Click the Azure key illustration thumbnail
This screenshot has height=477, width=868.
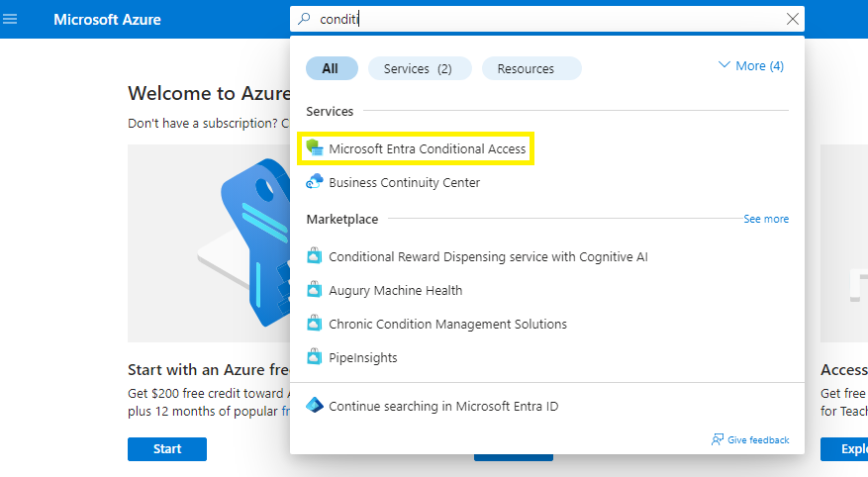(209, 243)
